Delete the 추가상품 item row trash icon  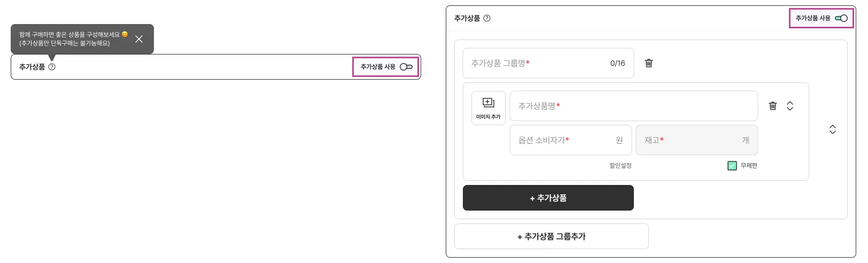(x=773, y=106)
